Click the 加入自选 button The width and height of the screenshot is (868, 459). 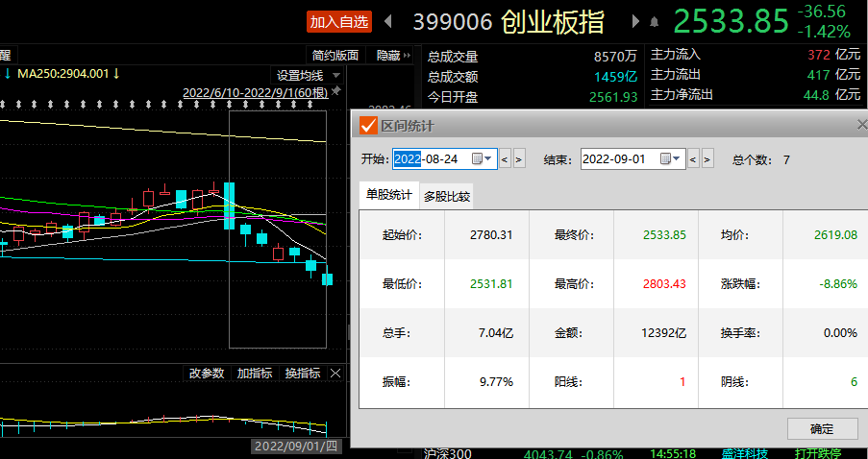(339, 21)
